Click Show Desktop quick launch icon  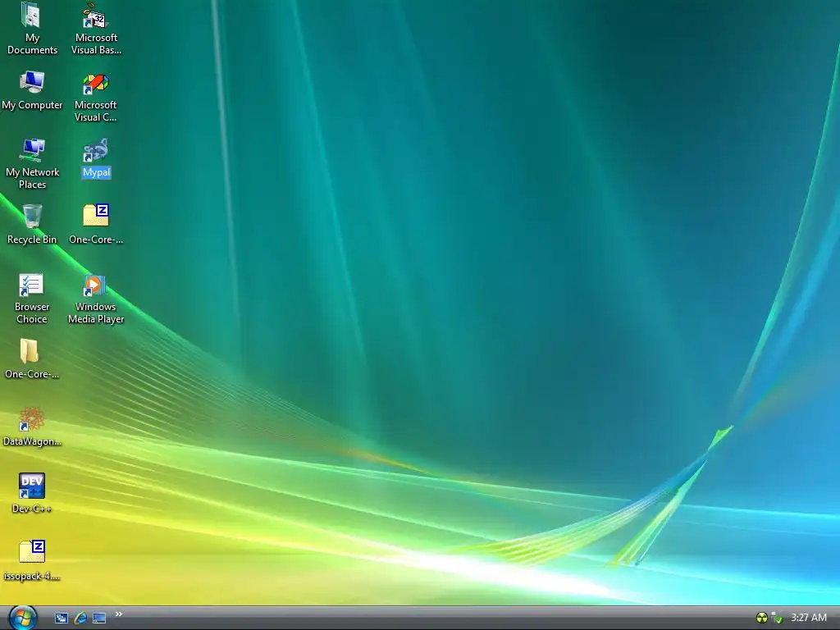(x=99, y=619)
